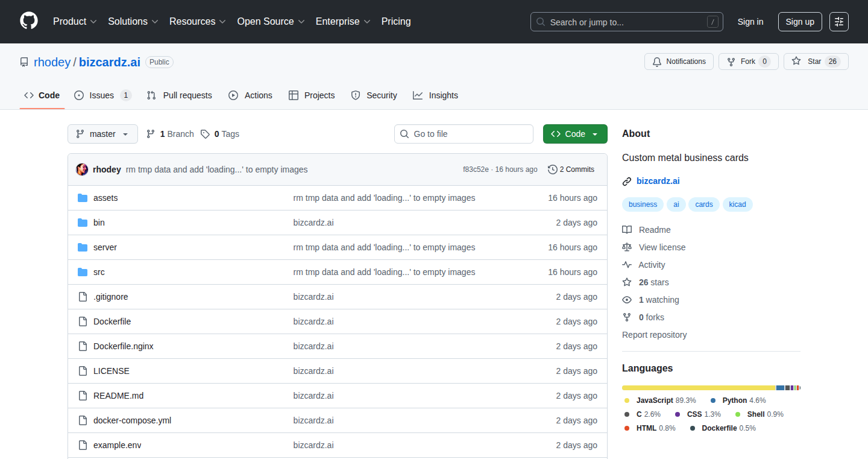This screenshot has width=868, height=459.
Task: Click the Search or jump to field
Action: 627,22
